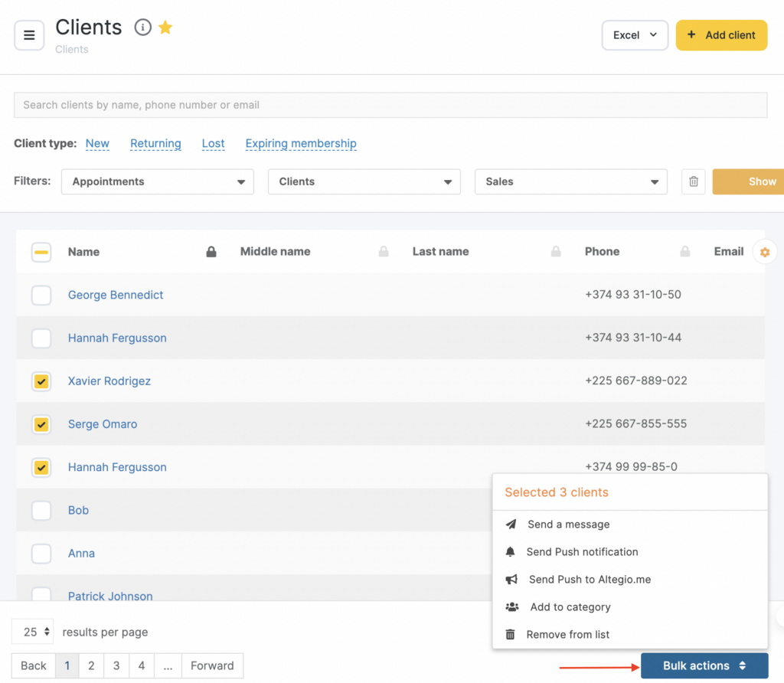Tick the checkbox for George Bennedict
Screen dimensions: 784x683
tap(41, 295)
